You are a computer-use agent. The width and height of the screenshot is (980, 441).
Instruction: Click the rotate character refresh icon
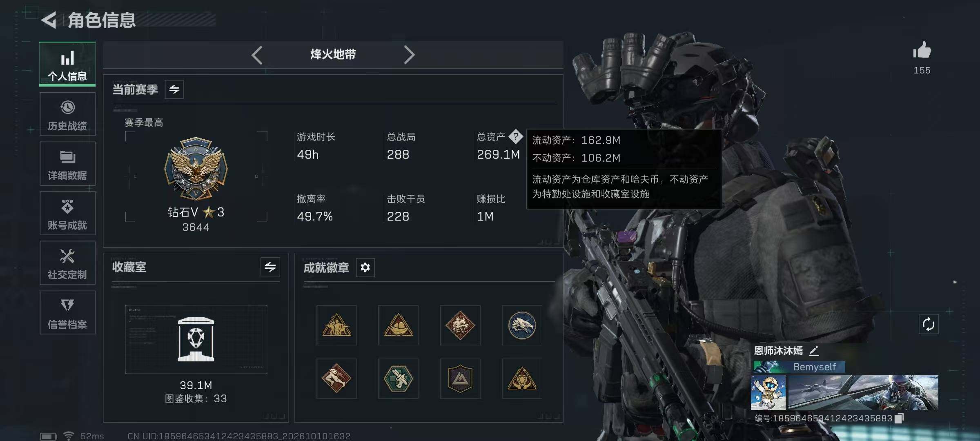tap(928, 324)
